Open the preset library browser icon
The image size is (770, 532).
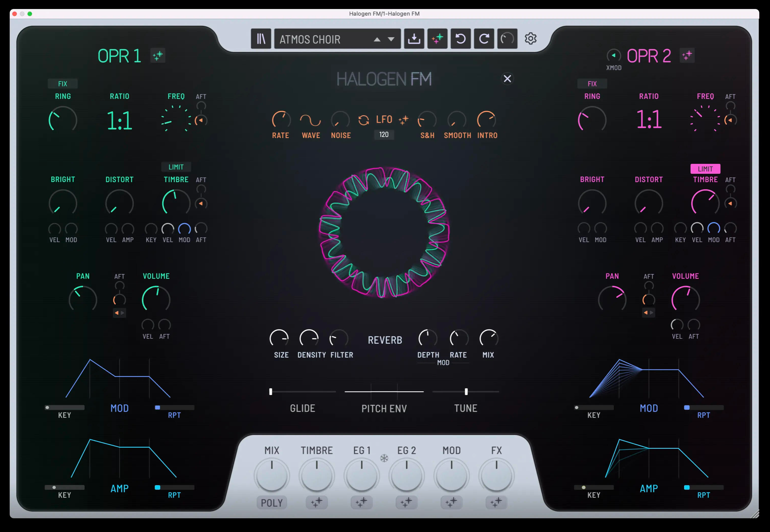tap(261, 39)
